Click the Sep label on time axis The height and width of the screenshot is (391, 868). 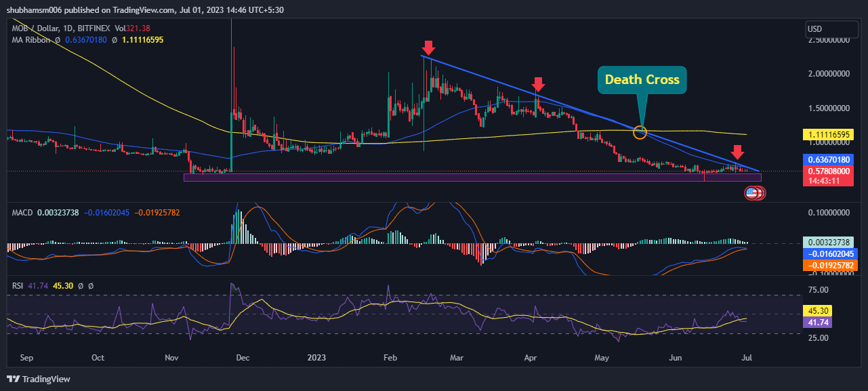coord(26,357)
